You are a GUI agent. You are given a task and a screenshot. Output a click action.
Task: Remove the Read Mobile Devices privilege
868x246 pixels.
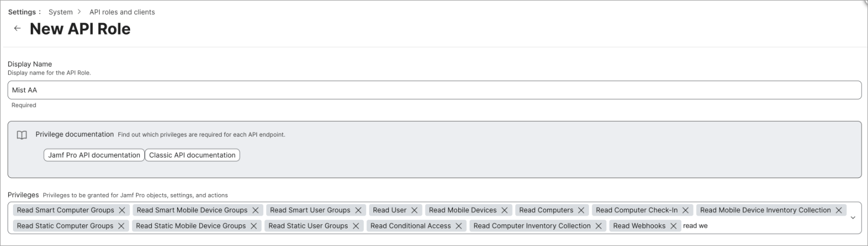pos(504,210)
